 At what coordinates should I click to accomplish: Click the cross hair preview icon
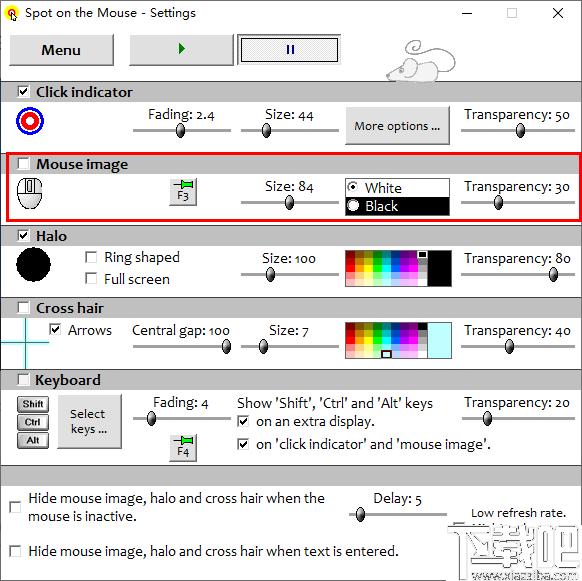tap(25, 342)
